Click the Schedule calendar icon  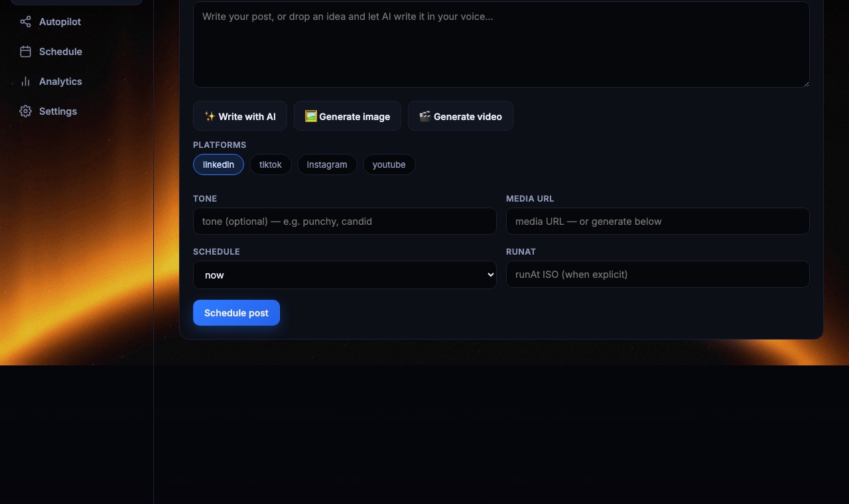(x=25, y=52)
